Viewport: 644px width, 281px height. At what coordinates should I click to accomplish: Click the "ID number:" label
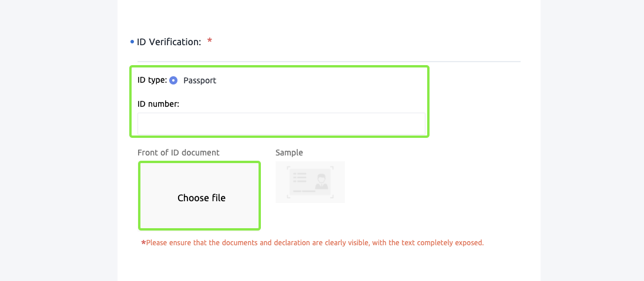(158, 104)
